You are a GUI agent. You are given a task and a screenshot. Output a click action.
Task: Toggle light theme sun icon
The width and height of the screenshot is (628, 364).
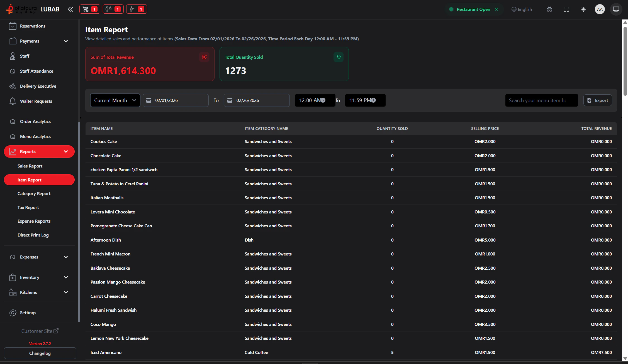pos(583,9)
